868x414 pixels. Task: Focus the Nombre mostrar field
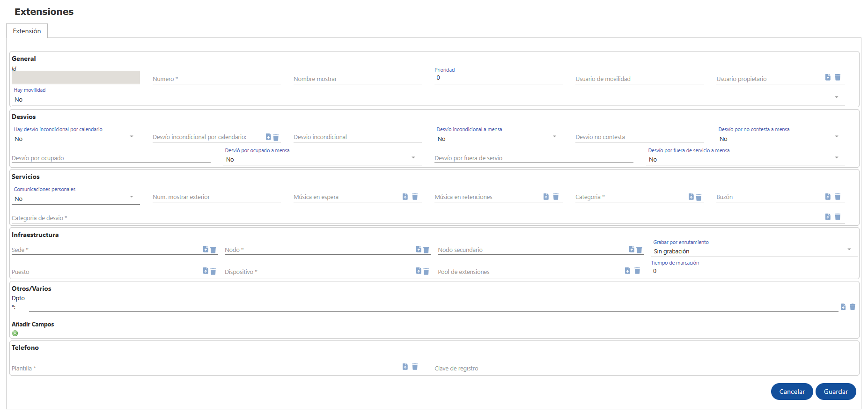coord(358,79)
